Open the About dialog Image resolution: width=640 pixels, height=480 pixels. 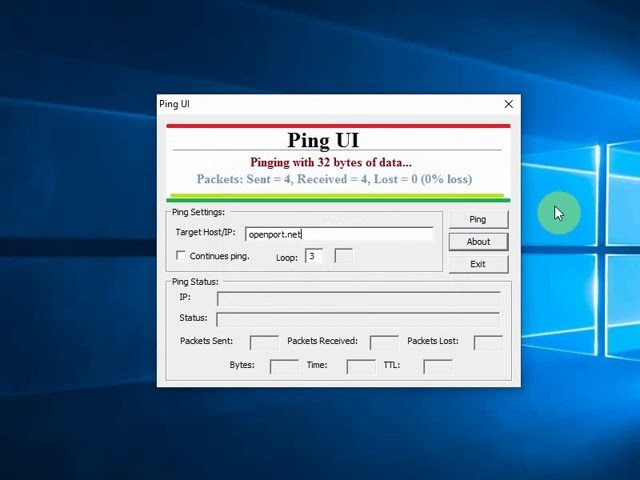pos(478,242)
